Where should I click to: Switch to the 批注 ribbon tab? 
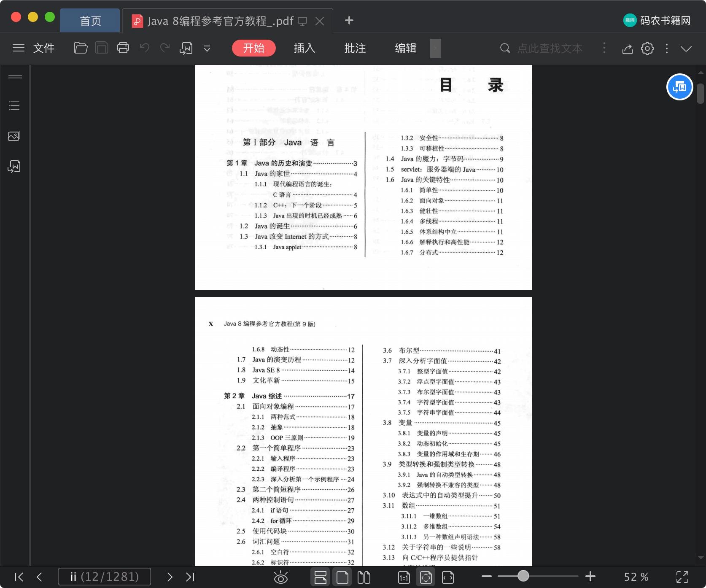355,48
